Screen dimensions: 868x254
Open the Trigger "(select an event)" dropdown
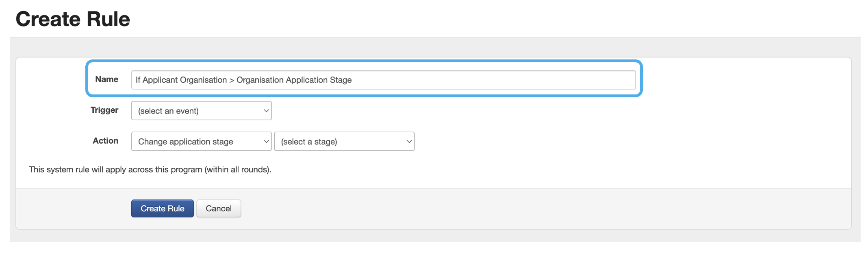click(x=201, y=111)
